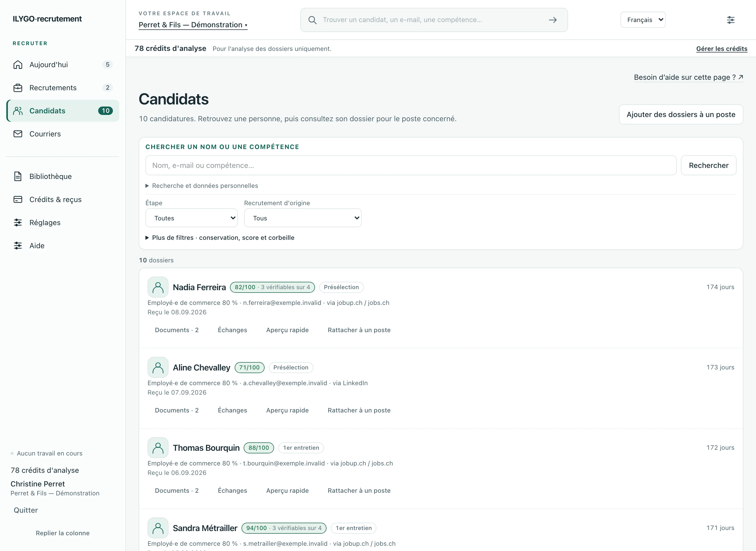Expand Recherche et données personnelles
This screenshot has height=551, width=756.
click(202, 186)
